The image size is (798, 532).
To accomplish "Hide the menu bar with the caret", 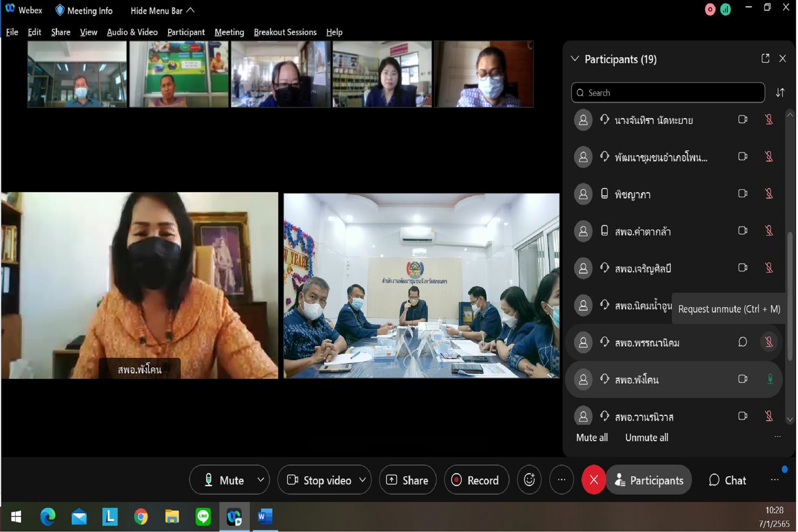I will [191, 11].
